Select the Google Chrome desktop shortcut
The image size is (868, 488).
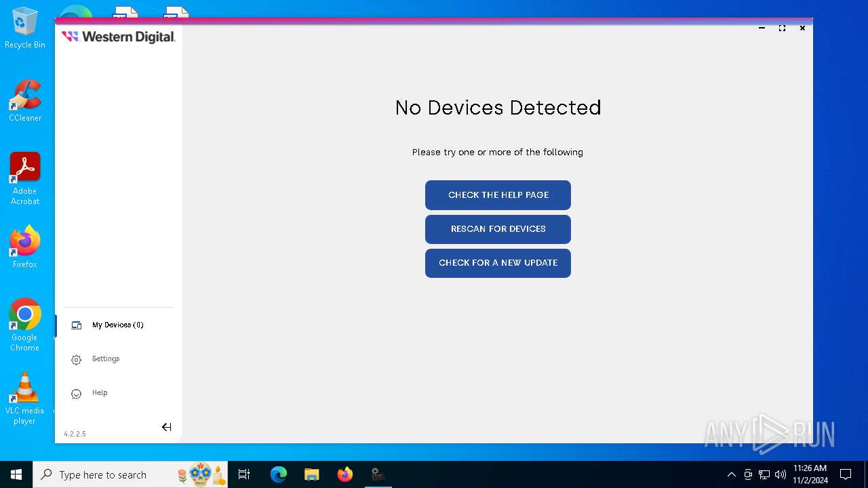pyautogui.click(x=25, y=325)
